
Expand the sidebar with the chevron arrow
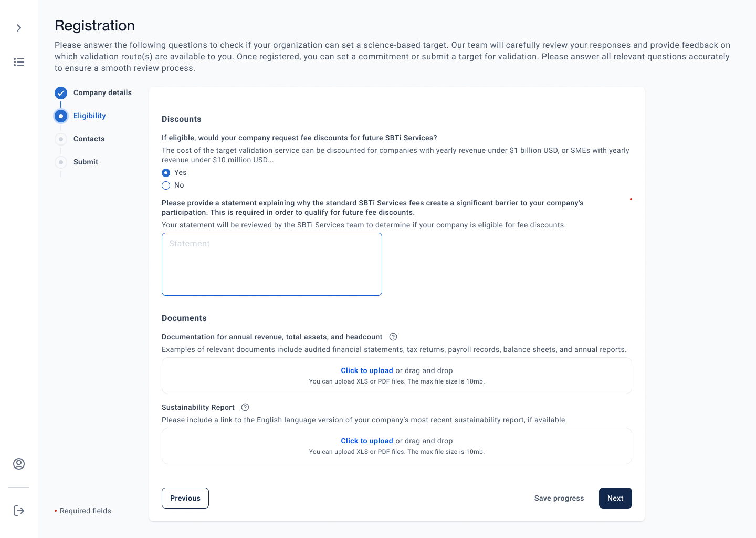(x=19, y=28)
